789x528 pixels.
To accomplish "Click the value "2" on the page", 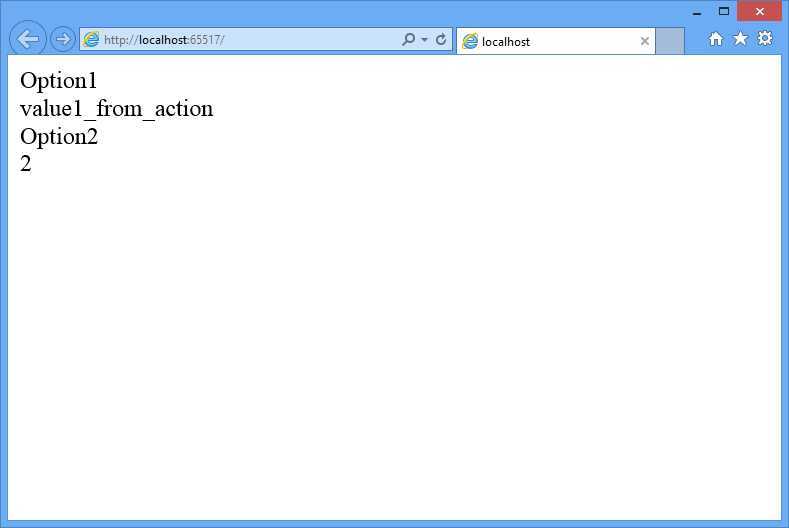I will 26,164.
